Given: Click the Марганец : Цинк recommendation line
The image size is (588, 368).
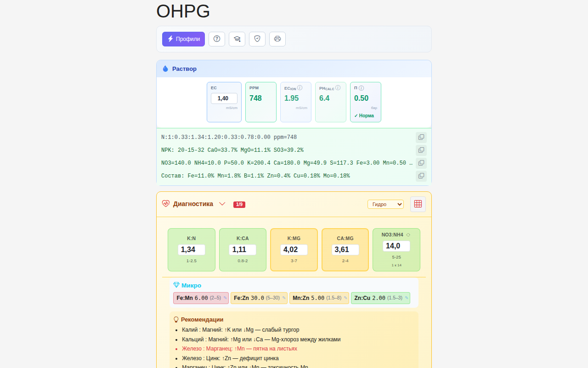Looking at the screenshot, I should pyautogui.click(x=245, y=367).
